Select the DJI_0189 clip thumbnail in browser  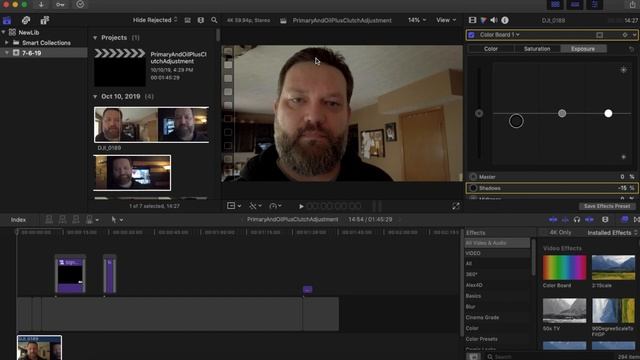tap(151, 125)
